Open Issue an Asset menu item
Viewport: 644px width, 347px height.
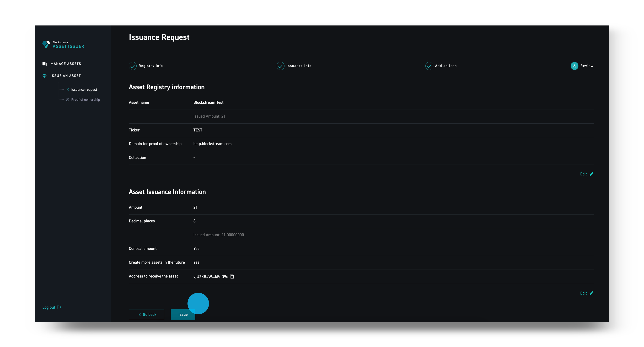(66, 76)
